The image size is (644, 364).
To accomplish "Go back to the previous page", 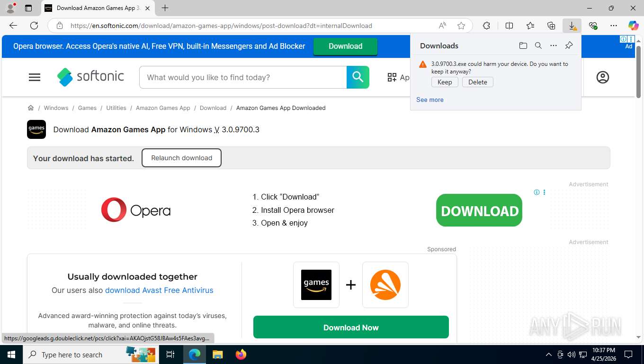I will point(13,26).
